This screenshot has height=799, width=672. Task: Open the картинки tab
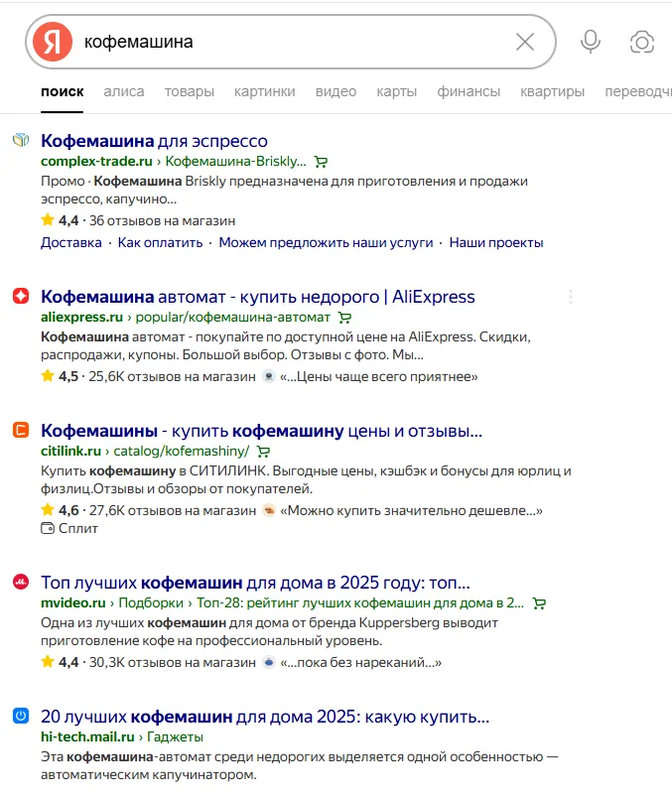click(x=264, y=91)
